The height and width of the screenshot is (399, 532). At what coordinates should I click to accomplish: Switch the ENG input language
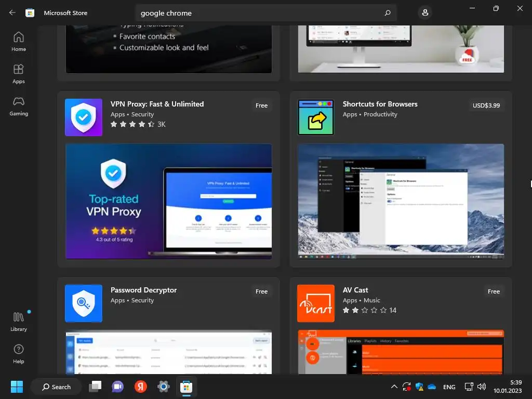pos(449,387)
